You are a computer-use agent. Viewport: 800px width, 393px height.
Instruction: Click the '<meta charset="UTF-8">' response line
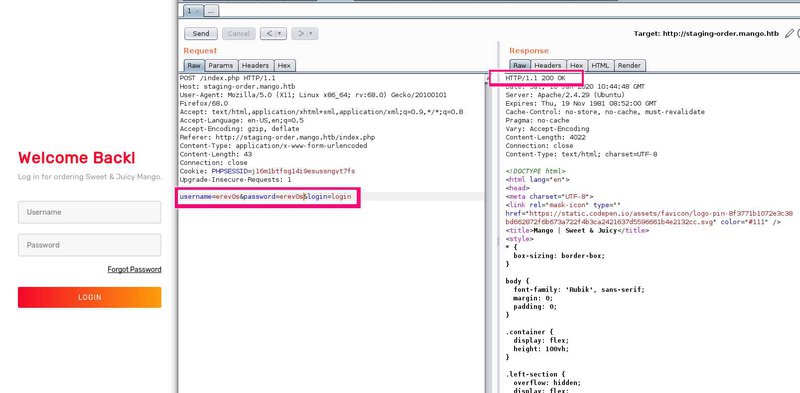tap(549, 196)
